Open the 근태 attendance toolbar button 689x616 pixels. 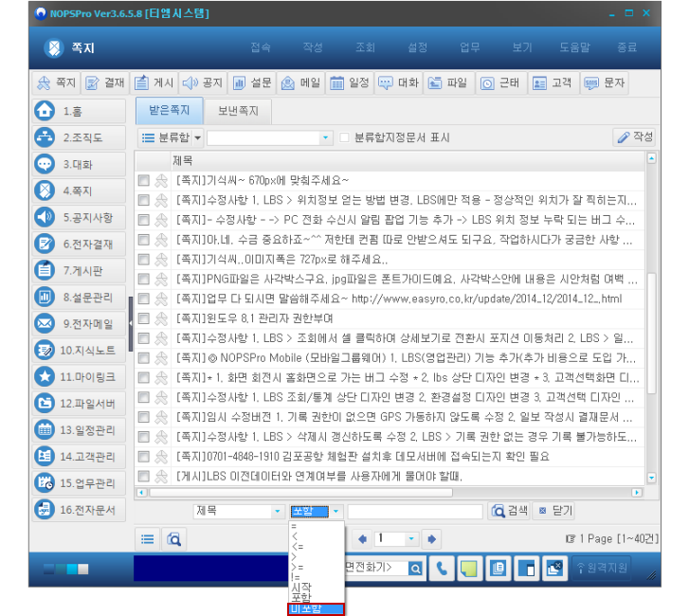click(500, 82)
